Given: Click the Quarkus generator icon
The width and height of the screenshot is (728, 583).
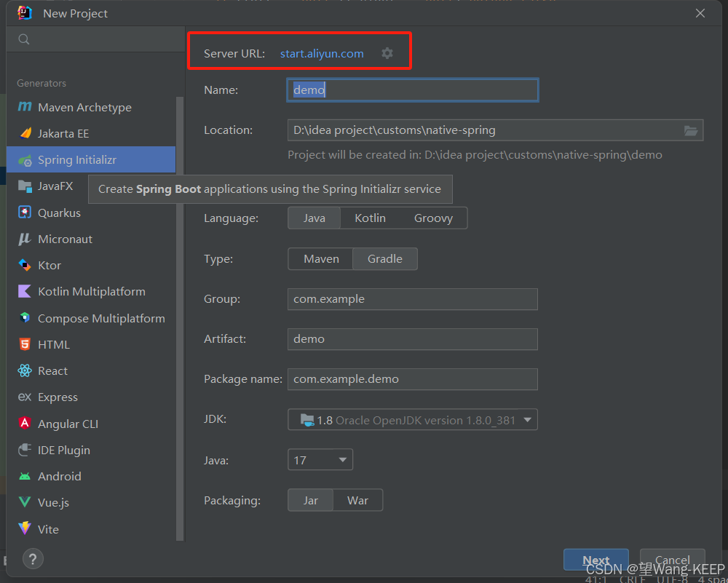Looking at the screenshot, I should 25,213.
